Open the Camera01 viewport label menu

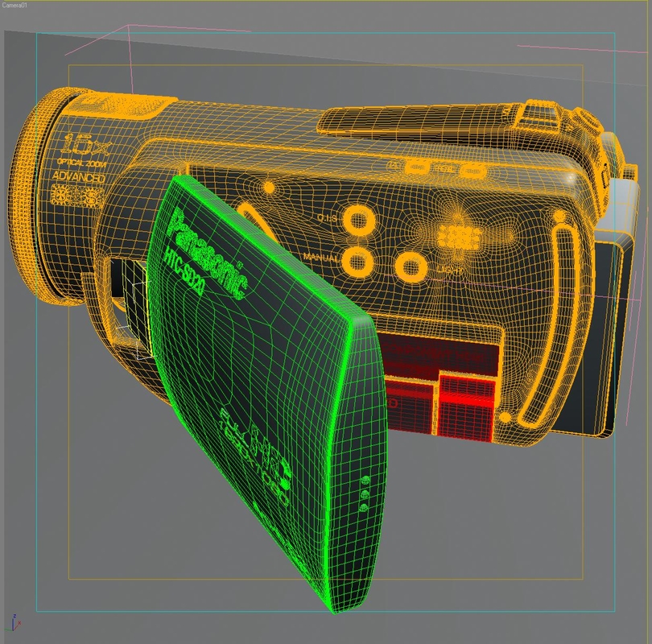pyautogui.click(x=14, y=5)
